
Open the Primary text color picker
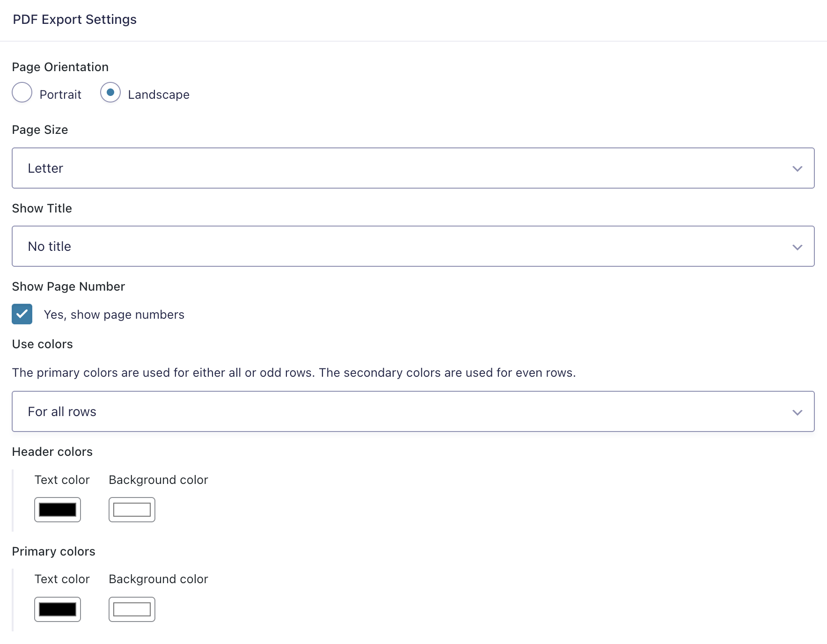pyautogui.click(x=58, y=609)
